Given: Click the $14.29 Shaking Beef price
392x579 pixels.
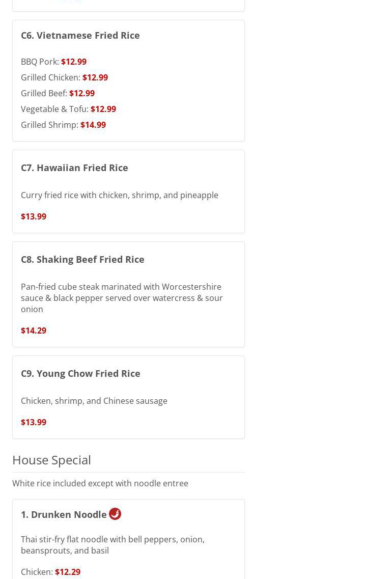Looking at the screenshot, I should pyautogui.click(x=34, y=330).
